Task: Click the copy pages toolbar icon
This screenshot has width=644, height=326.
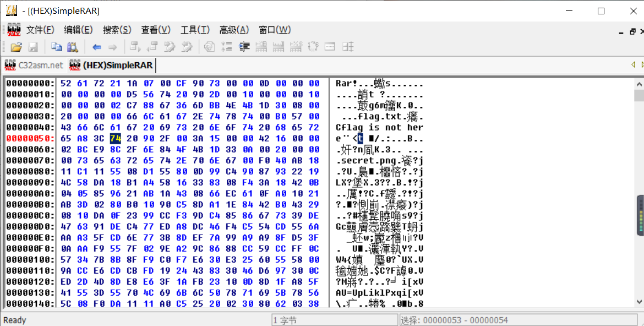Action: (x=56, y=47)
